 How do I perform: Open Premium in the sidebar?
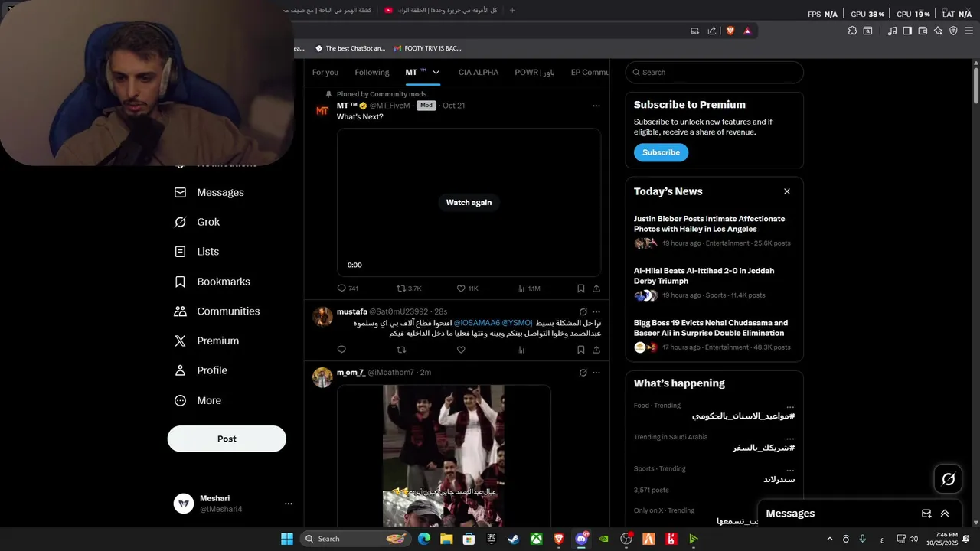point(206,341)
